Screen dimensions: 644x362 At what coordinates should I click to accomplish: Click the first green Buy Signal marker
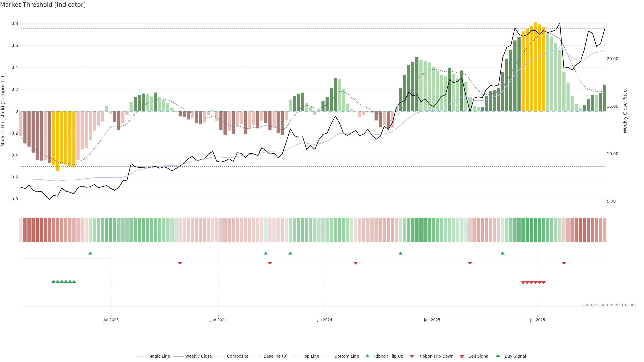coord(53,282)
